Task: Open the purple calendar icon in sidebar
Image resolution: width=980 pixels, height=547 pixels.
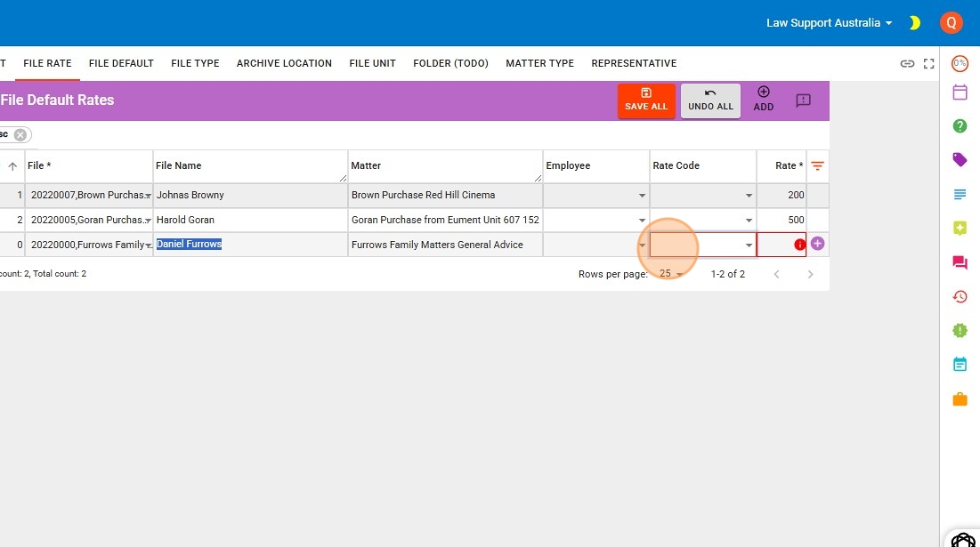Action: point(960,93)
